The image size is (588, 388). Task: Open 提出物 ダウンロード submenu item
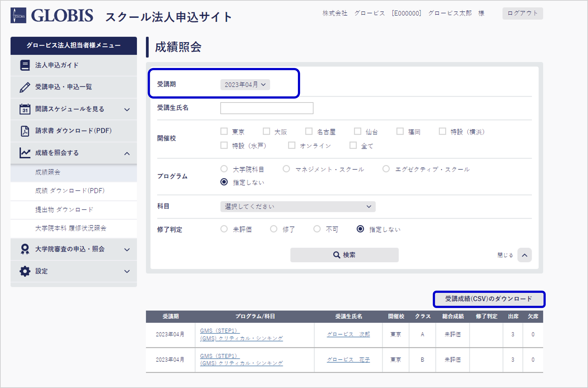(x=74, y=210)
